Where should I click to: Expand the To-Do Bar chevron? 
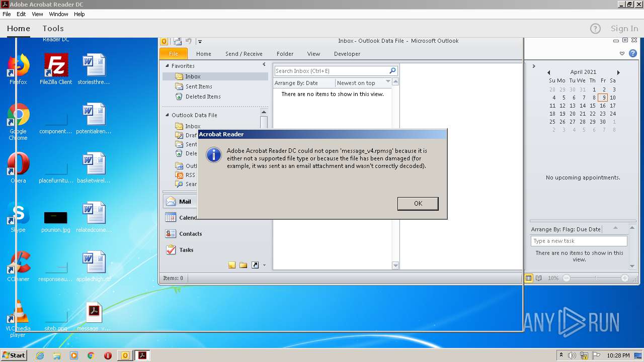[534, 66]
